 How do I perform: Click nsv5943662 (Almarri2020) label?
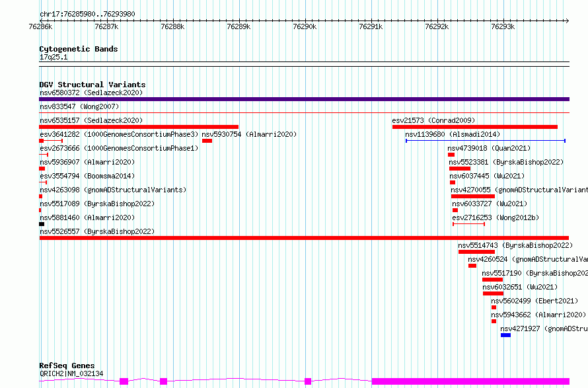tap(538, 315)
